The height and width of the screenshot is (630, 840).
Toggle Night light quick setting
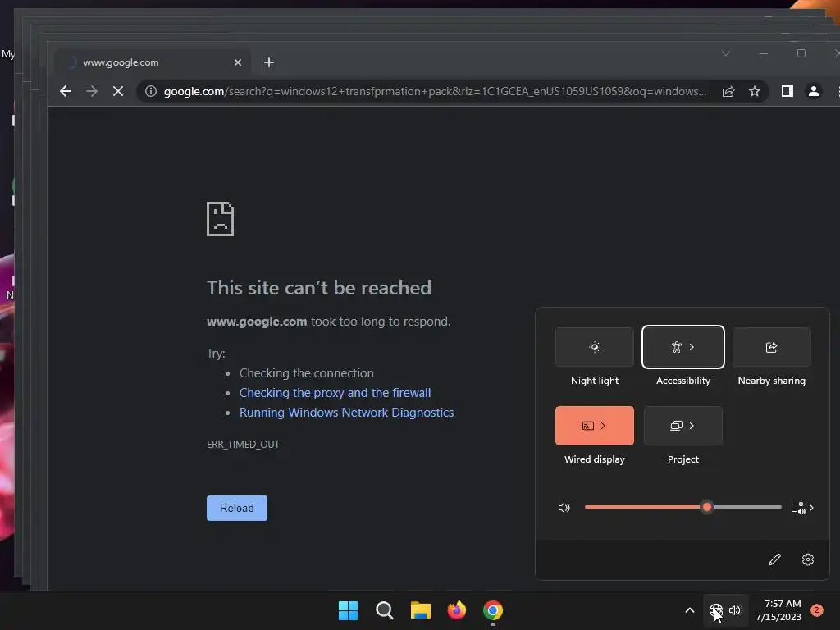click(594, 347)
